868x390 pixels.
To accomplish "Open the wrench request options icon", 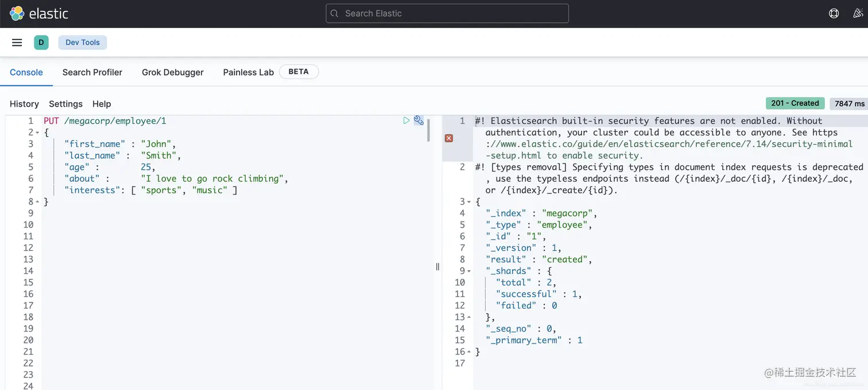I will pyautogui.click(x=418, y=120).
